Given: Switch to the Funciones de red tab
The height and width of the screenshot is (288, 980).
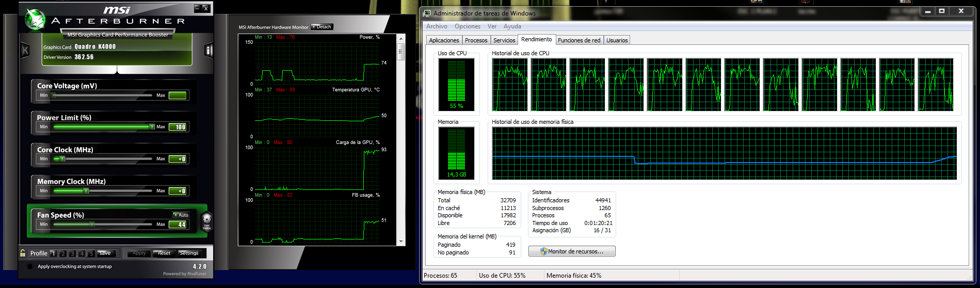Looking at the screenshot, I should pyautogui.click(x=579, y=40).
